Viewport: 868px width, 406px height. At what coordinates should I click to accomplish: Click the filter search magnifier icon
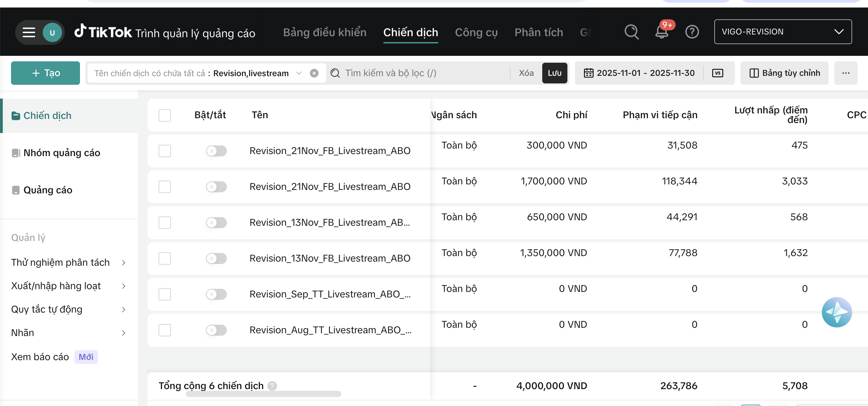pyautogui.click(x=335, y=73)
